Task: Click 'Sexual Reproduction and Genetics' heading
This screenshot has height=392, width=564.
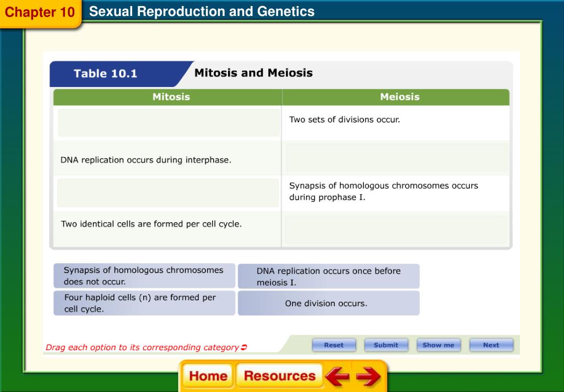Action: 202,12
